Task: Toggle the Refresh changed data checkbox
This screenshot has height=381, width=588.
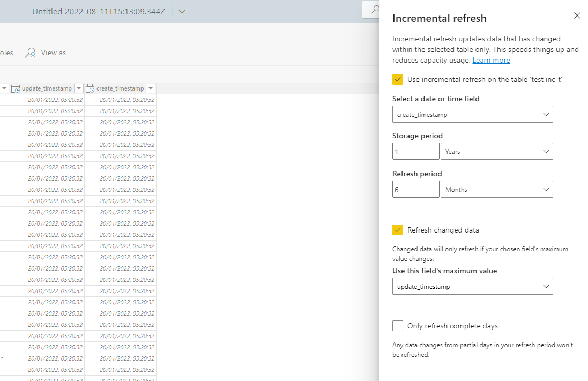Action: pyautogui.click(x=398, y=230)
